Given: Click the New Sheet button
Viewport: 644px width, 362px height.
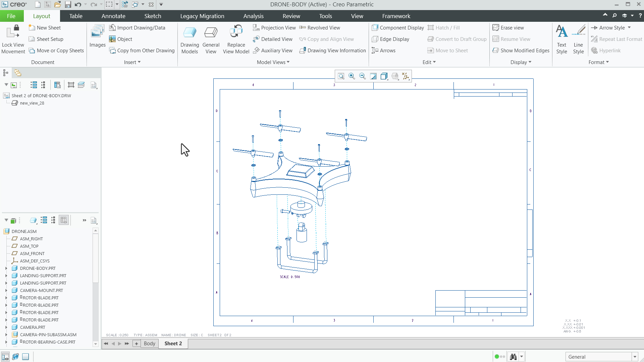Looking at the screenshot, I should click(45, 27).
